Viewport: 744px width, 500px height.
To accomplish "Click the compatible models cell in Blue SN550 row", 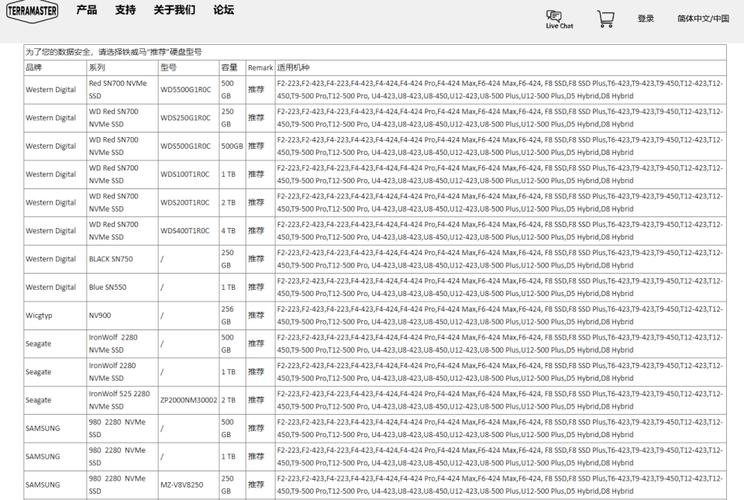I will coord(500,287).
